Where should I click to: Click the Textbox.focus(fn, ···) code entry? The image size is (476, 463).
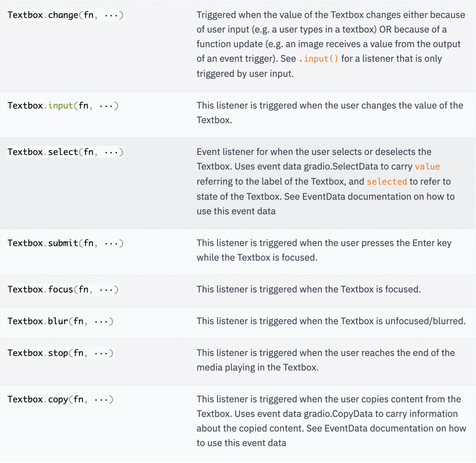(x=63, y=289)
